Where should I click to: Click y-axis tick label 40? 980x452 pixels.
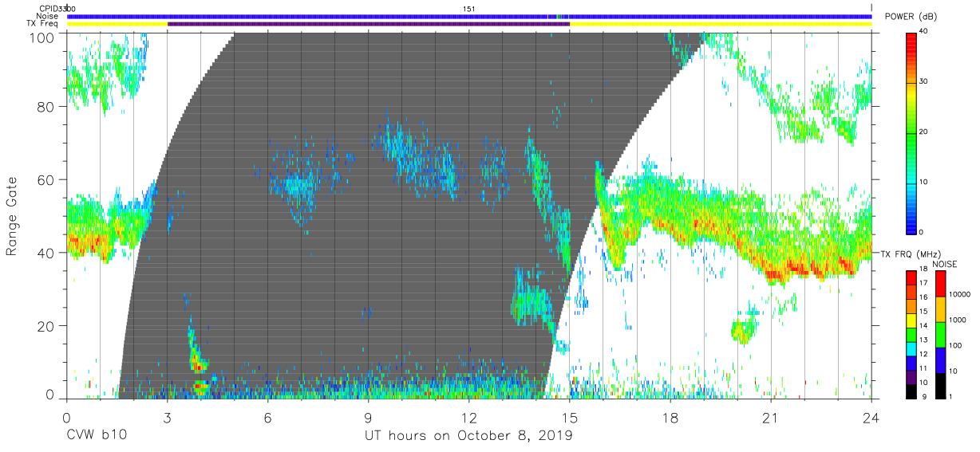click(x=47, y=253)
